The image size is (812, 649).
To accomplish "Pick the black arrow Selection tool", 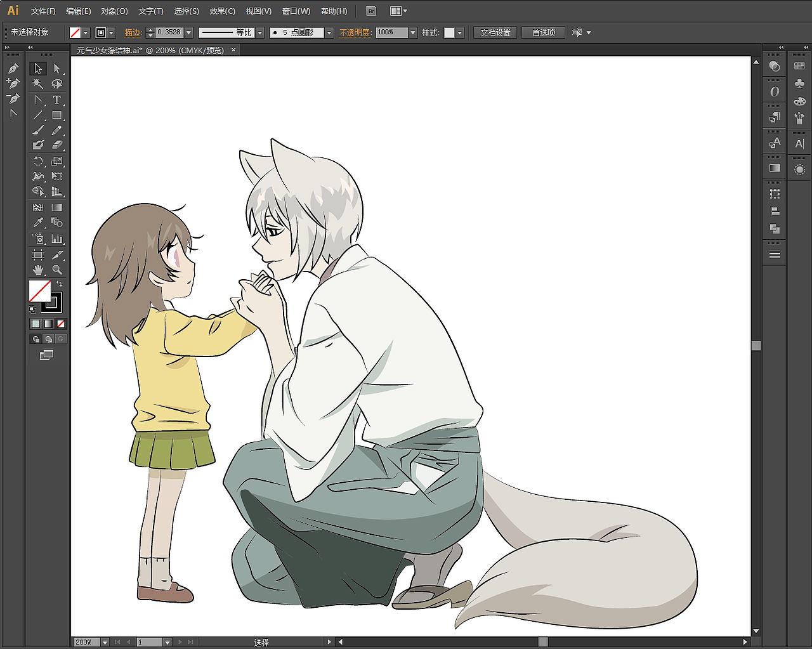I will 38,69.
